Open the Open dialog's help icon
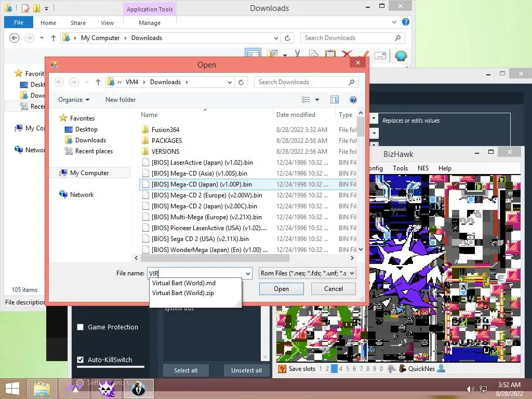Image resolution: width=532 pixels, height=399 pixels. click(353, 99)
